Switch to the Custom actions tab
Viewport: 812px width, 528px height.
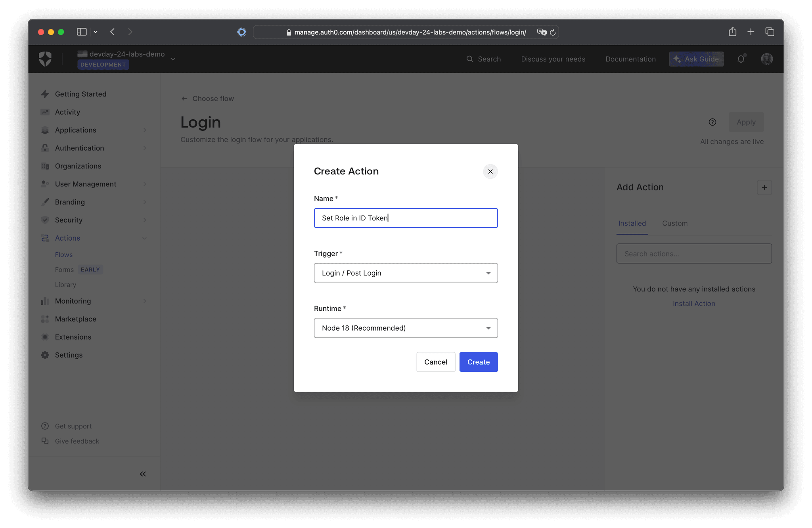pyautogui.click(x=675, y=223)
